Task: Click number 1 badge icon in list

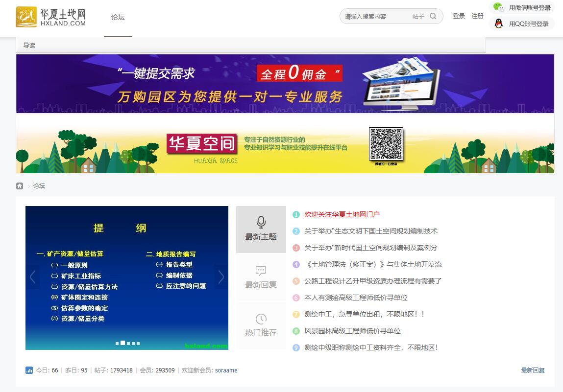Action: click(x=296, y=214)
